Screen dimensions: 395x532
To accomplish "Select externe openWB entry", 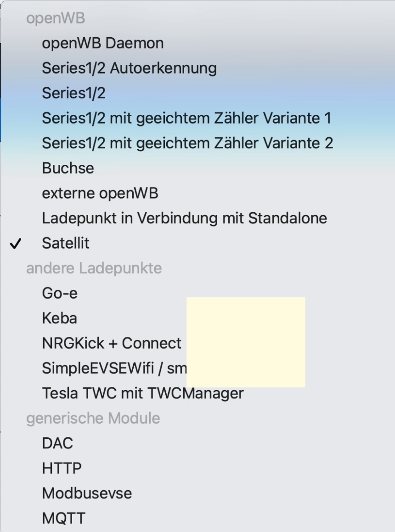I will (x=100, y=193).
